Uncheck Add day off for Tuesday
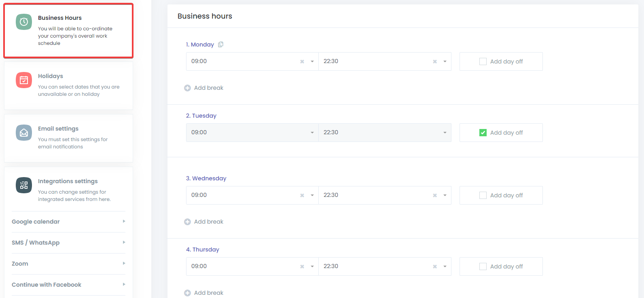This screenshot has height=298, width=644. click(x=483, y=133)
